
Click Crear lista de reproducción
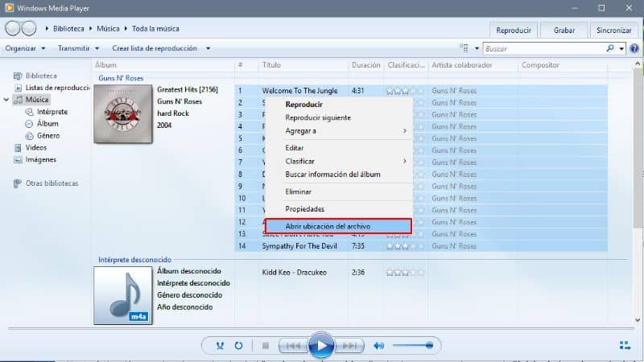pos(155,48)
